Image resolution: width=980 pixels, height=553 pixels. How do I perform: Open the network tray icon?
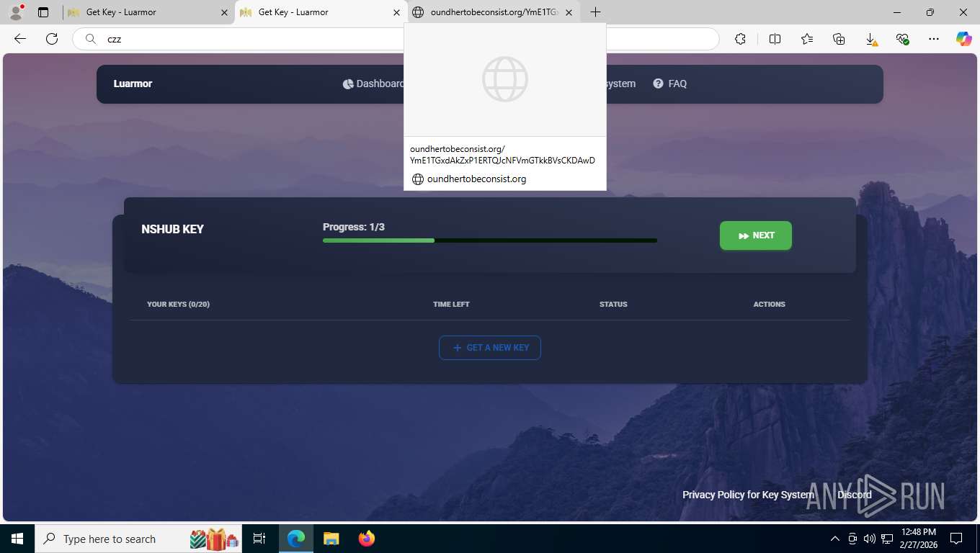[x=887, y=539]
